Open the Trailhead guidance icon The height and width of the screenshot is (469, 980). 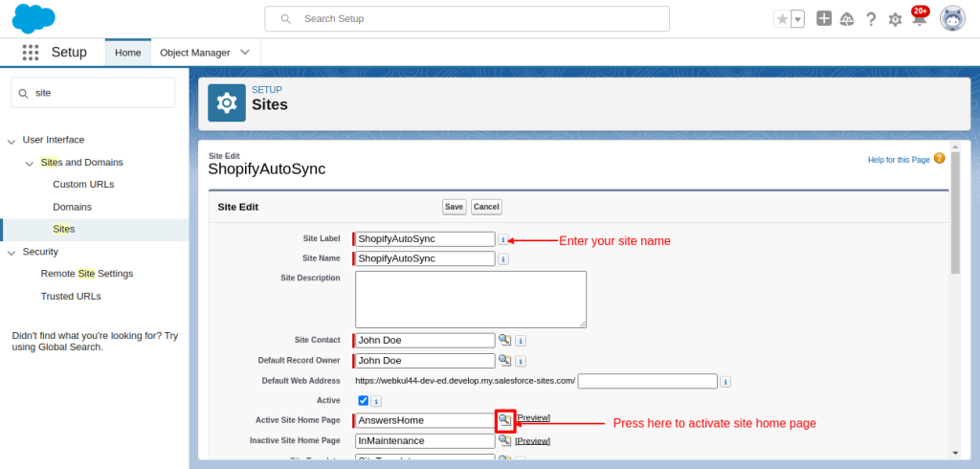coord(847,19)
